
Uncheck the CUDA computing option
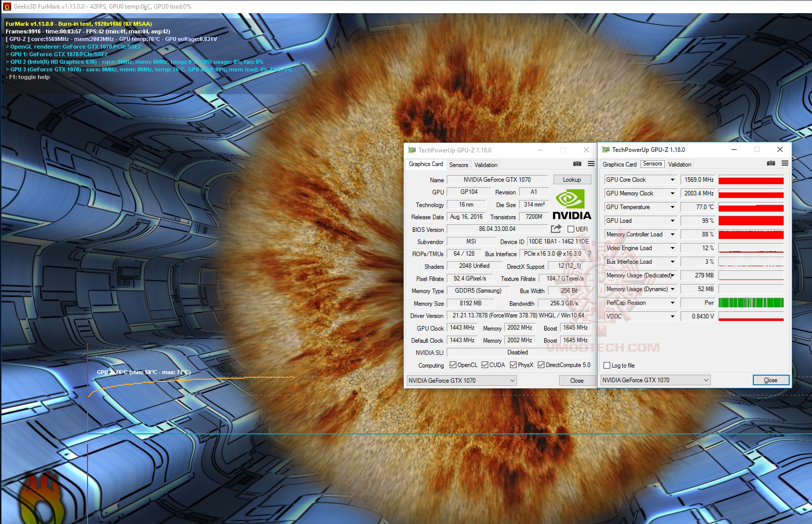pyautogui.click(x=485, y=365)
